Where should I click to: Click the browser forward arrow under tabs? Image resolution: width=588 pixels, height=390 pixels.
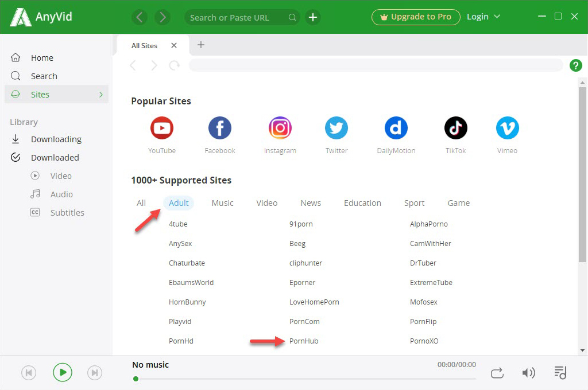pyautogui.click(x=154, y=65)
